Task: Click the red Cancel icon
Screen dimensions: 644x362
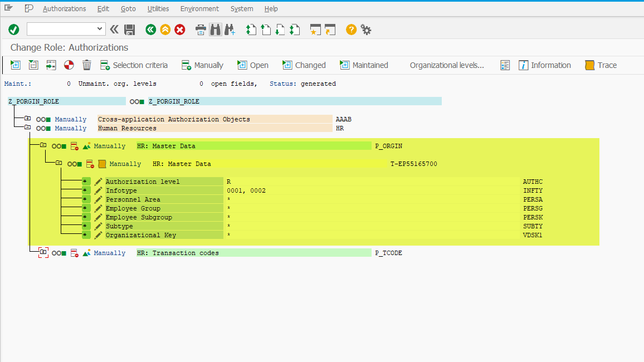Action: tap(180, 30)
